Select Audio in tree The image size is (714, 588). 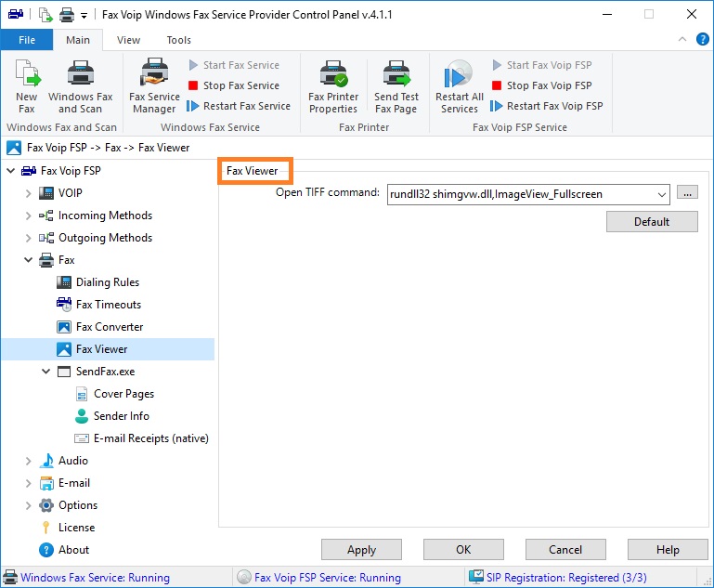(72, 461)
